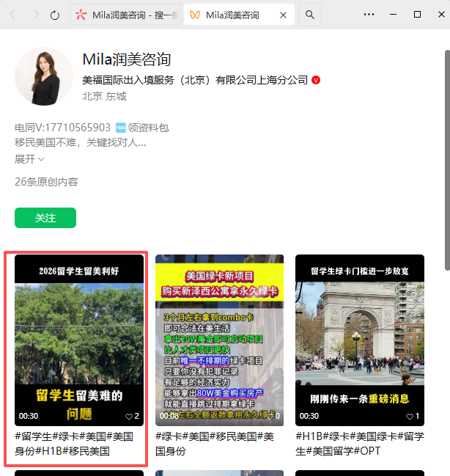The width and height of the screenshot is (450, 476).
Task: Open the search magnifier icon
Action: 310,15
